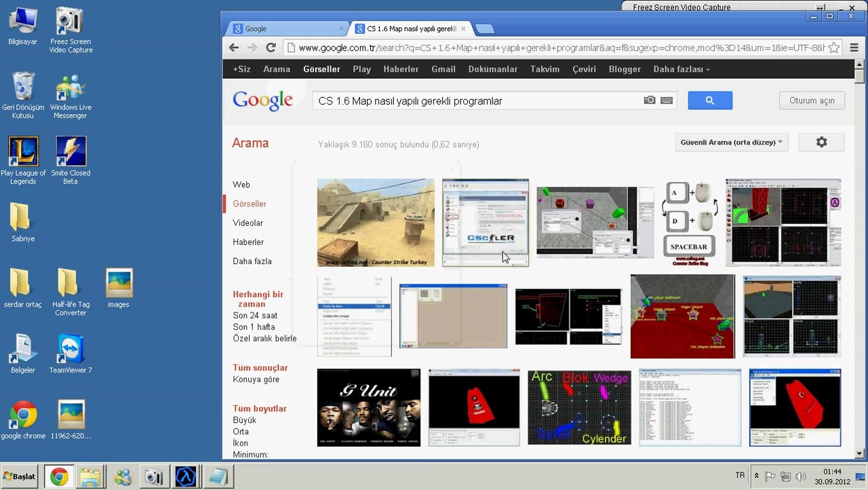This screenshot has width=868, height=490.
Task: Close the CS 1.6 Map search tab
Action: [x=464, y=29]
